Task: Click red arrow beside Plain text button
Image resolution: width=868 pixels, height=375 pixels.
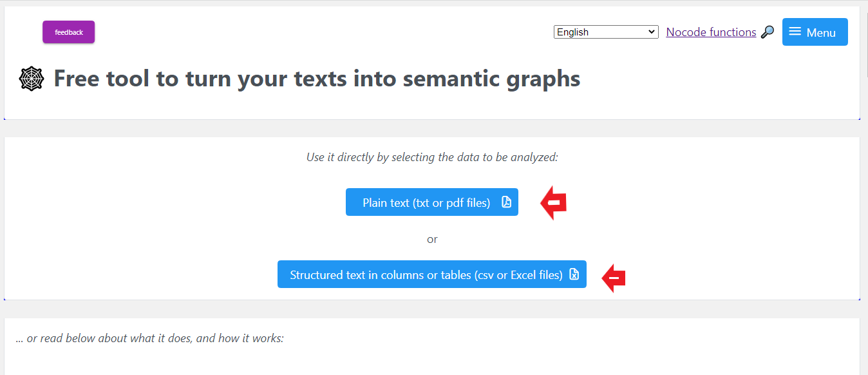Action: (553, 204)
